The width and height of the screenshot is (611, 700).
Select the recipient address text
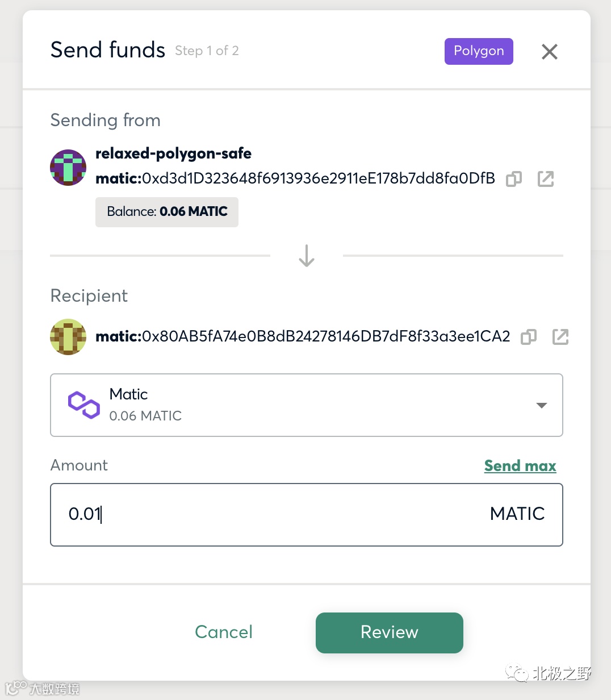(x=303, y=336)
